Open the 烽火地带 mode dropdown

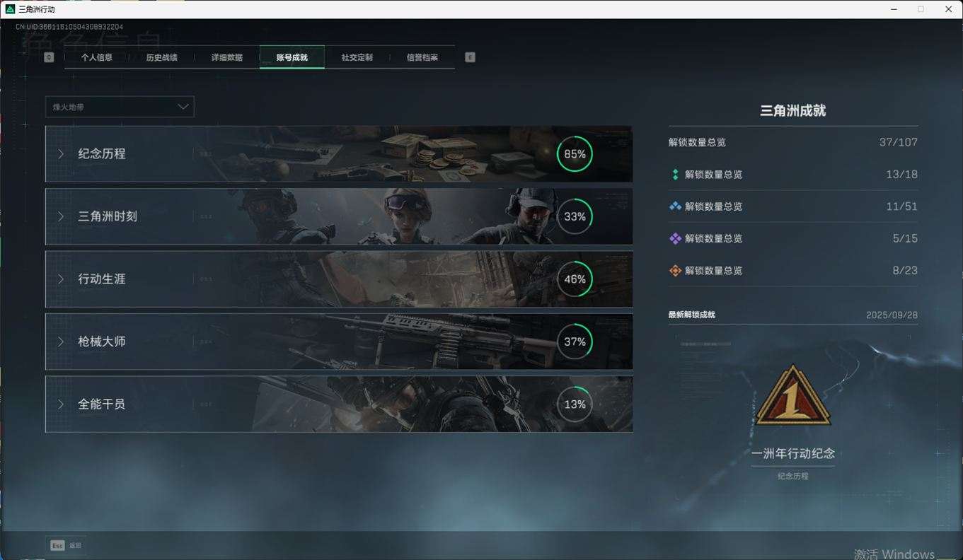(x=120, y=107)
